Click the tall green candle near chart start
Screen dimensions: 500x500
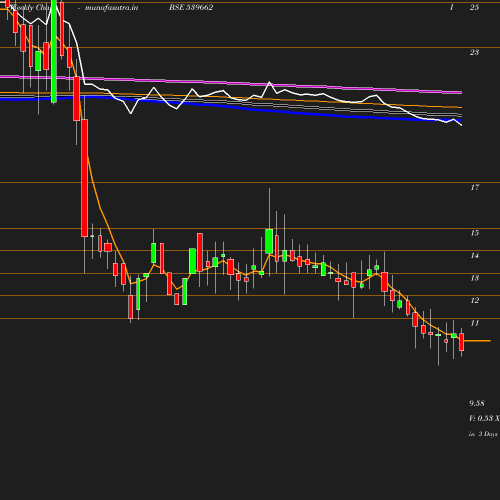coord(54,51)
